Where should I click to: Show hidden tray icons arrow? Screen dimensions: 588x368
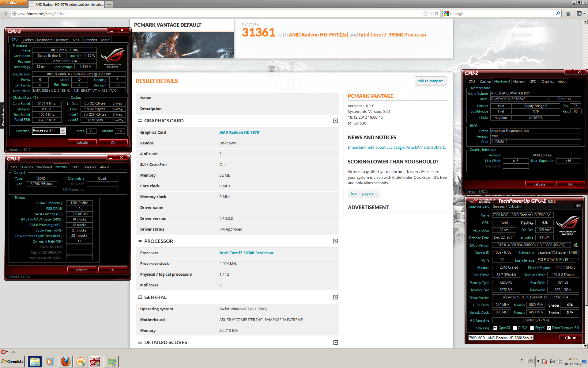(538, 361)
